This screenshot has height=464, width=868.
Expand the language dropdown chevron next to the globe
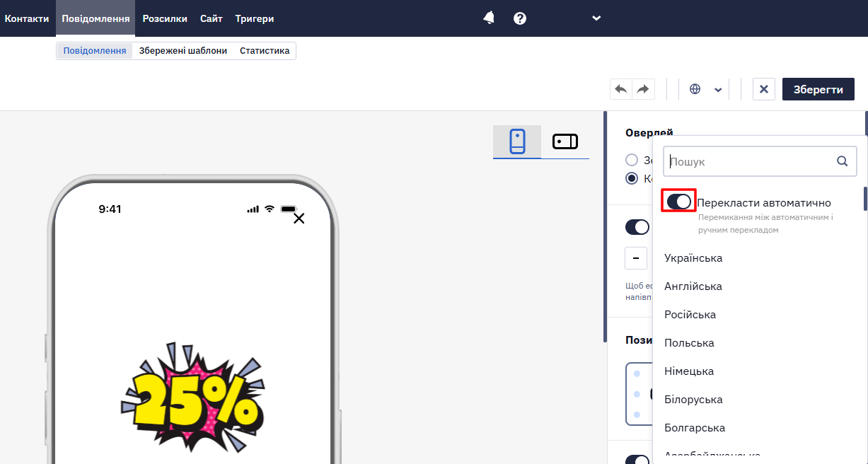tap(718, 90)
